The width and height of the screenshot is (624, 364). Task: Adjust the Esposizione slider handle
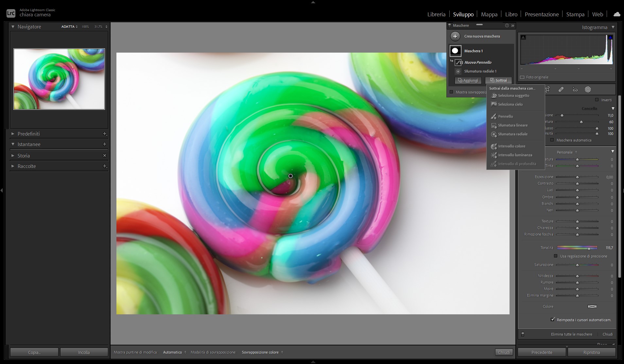tap(577, 177)
